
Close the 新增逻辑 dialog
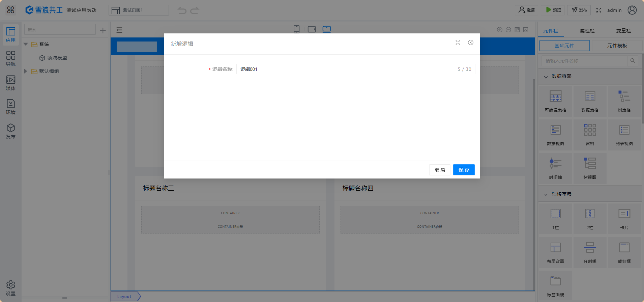coord(470,43)
